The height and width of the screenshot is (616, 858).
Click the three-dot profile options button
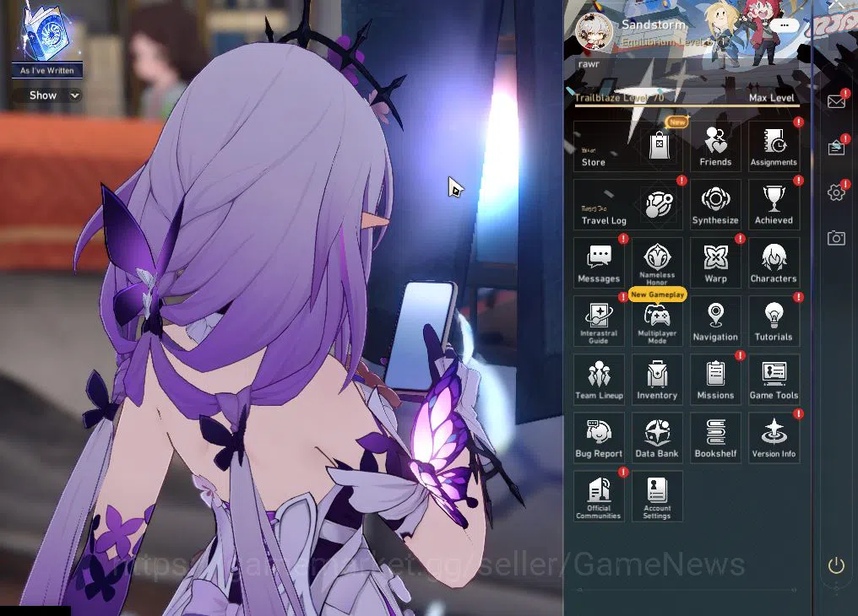click(x=785, y=25)
